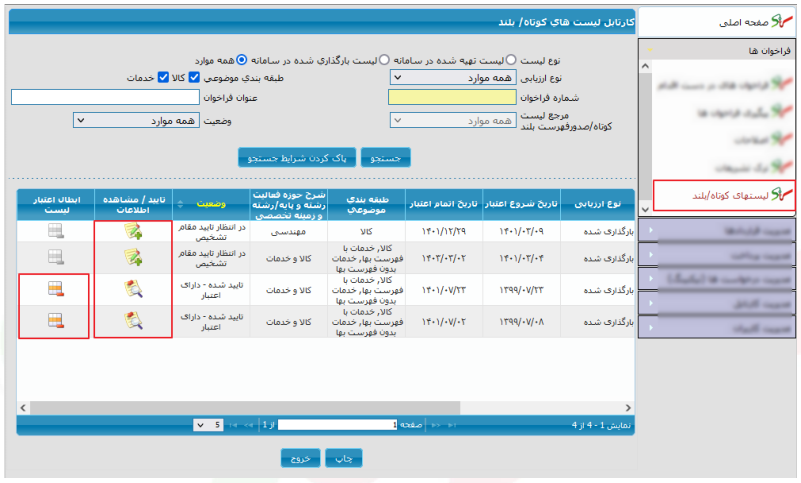Viewport: 801px width, 483px height.
Task: Click end date cell 1401/07/02
Action: click(443, 321)
